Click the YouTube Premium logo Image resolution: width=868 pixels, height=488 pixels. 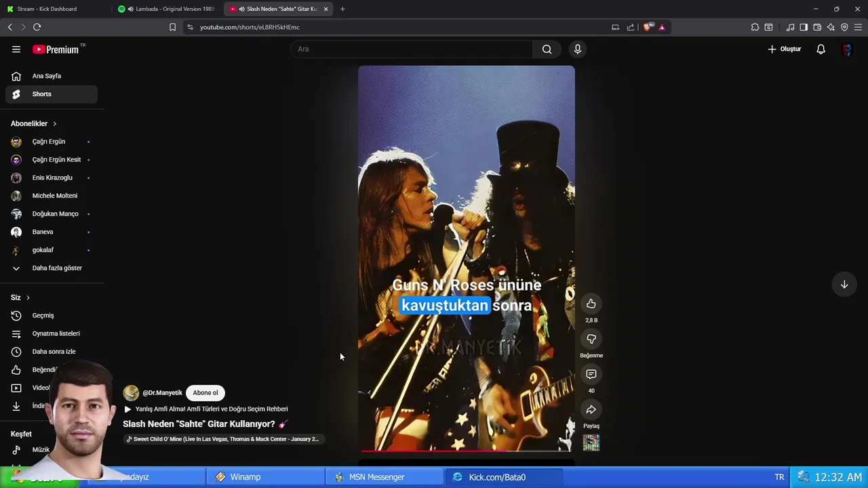coord(56,49)
